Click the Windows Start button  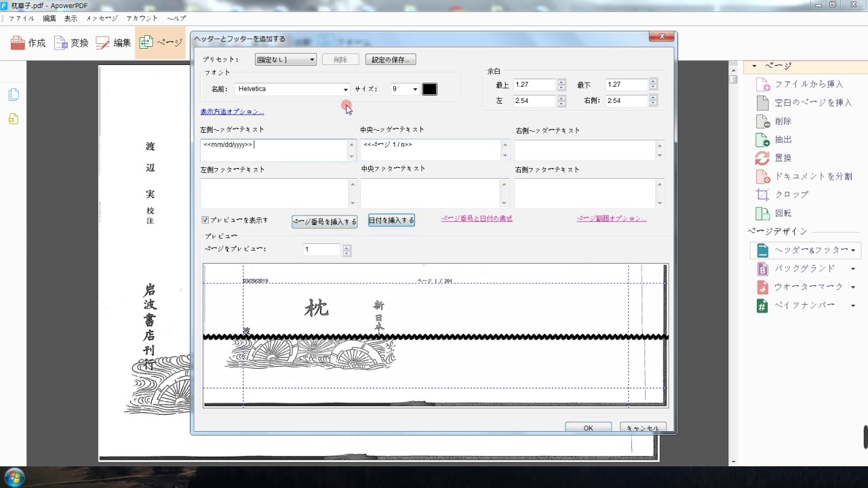14,477
